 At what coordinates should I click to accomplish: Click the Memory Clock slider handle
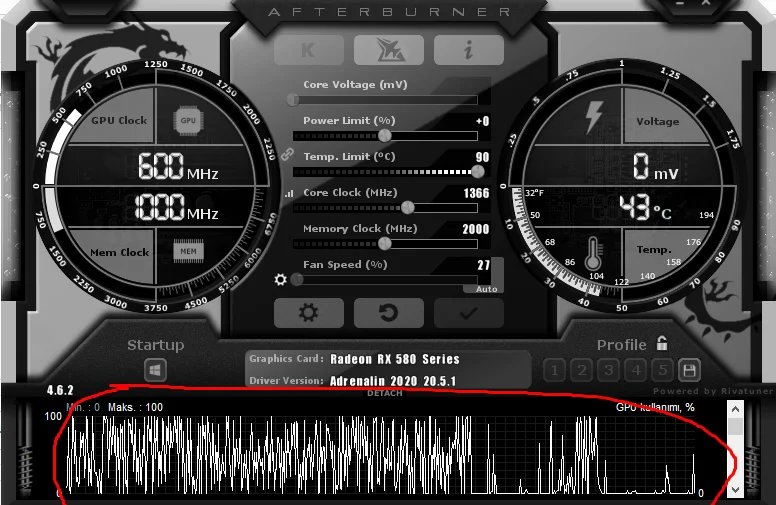pos(385,243)
